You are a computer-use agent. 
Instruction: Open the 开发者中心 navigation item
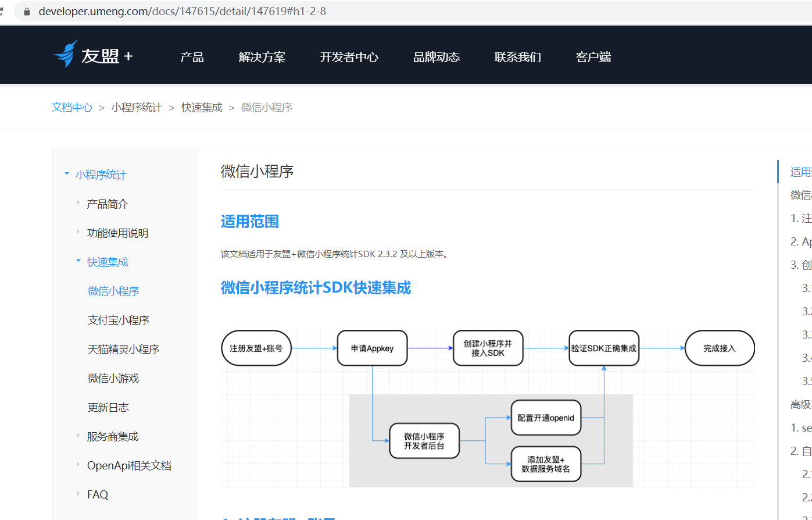pyautogui.click(x=349, y=57)
